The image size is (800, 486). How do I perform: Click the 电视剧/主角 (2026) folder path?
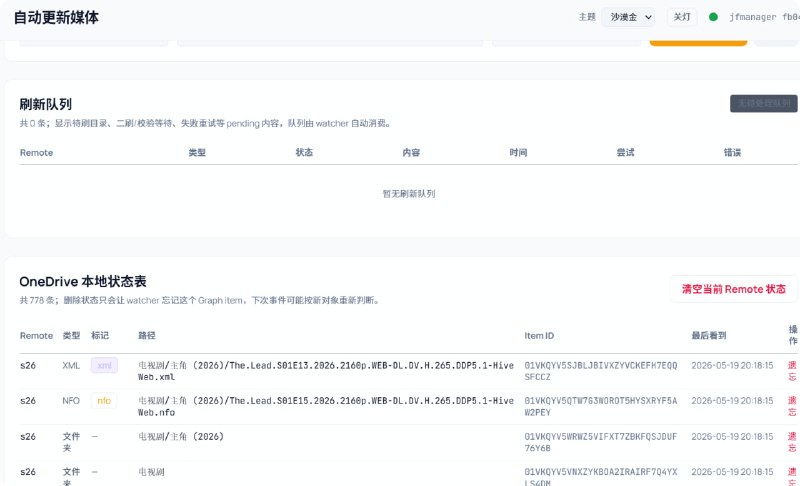[181, 437]
